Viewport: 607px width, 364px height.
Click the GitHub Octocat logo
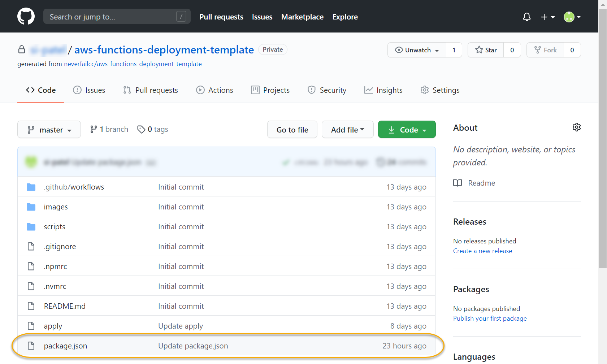pyautogui.click(x=26, y=17)
